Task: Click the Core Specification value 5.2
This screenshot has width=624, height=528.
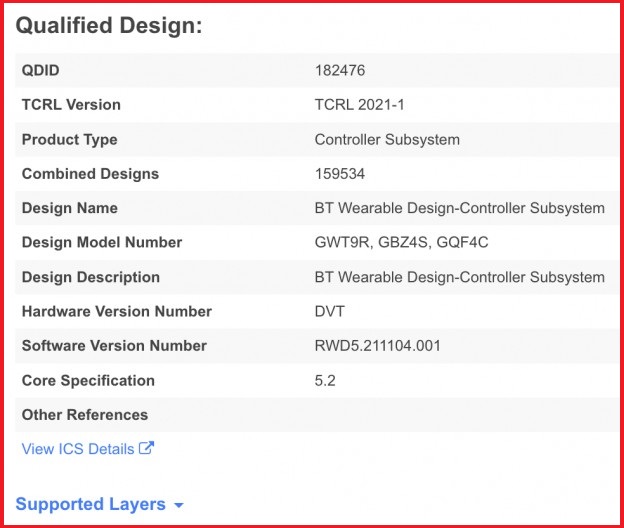Action: [x=325, y=380]
